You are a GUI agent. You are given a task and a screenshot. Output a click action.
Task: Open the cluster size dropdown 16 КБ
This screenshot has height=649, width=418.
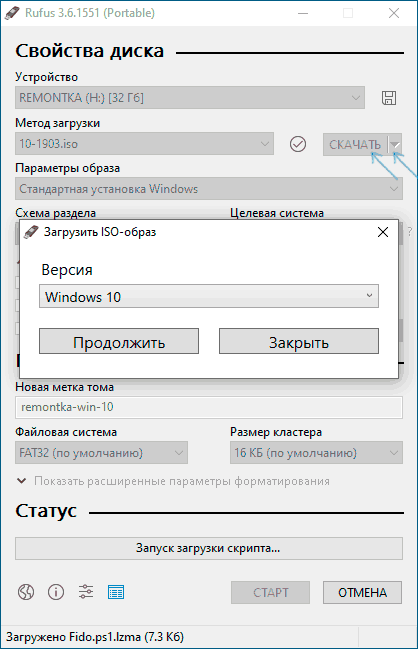pos(316,453)
